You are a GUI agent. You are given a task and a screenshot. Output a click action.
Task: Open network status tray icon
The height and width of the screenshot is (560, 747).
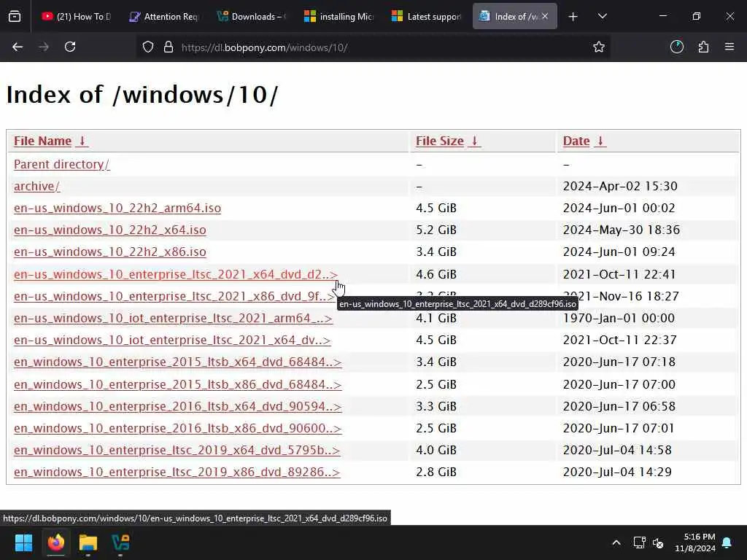(x=639, y=542)
